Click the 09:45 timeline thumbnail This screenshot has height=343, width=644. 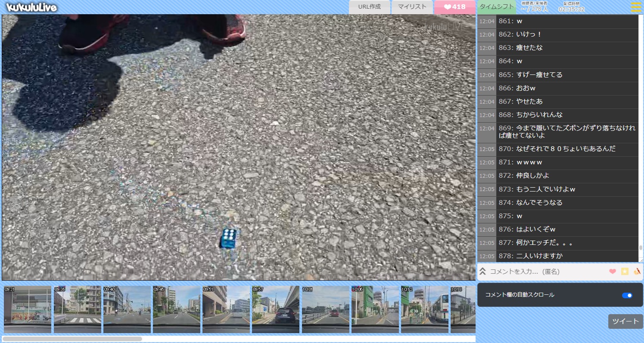pyautogui.click(x=177, y=309)
